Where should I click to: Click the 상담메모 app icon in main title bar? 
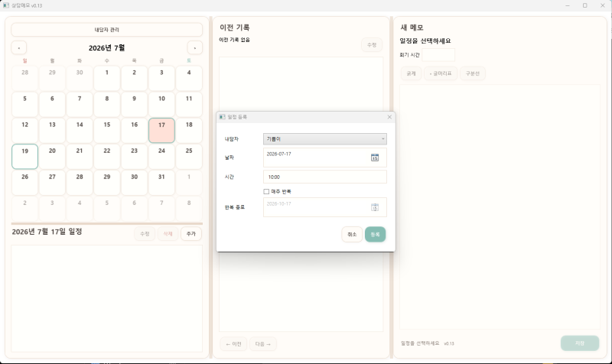pos(6,5)
